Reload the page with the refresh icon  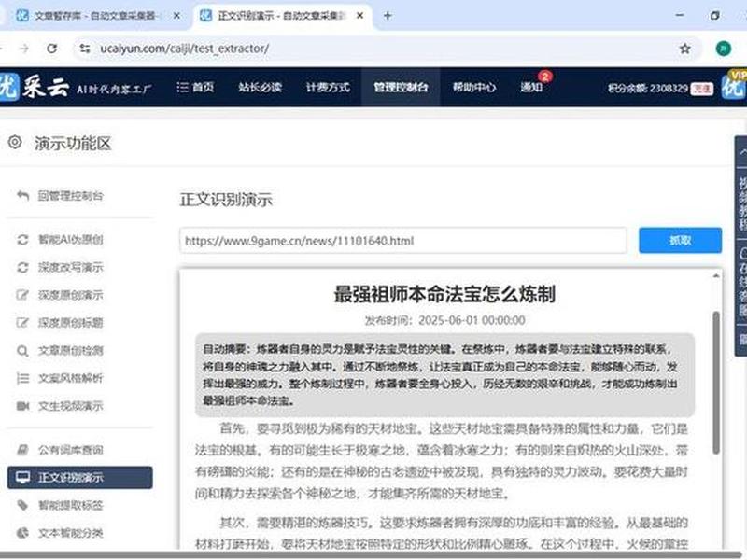click(52, 49)
